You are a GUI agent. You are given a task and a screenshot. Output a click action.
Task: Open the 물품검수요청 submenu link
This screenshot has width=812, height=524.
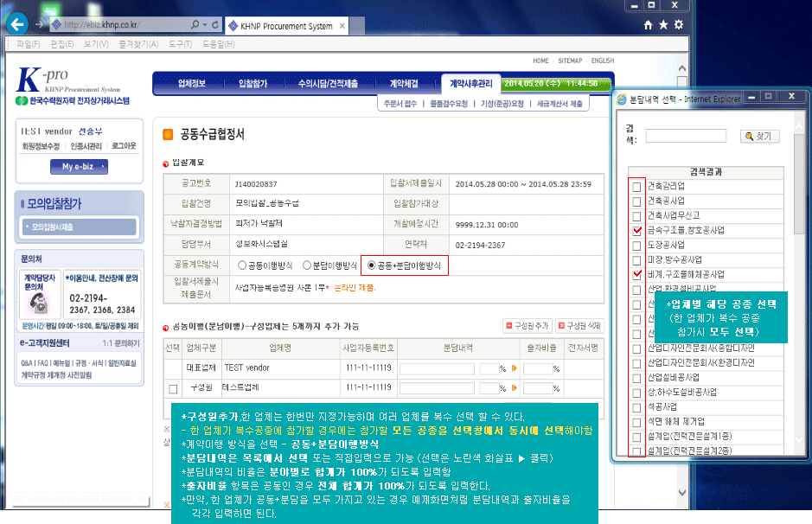[x=449, y=104]
